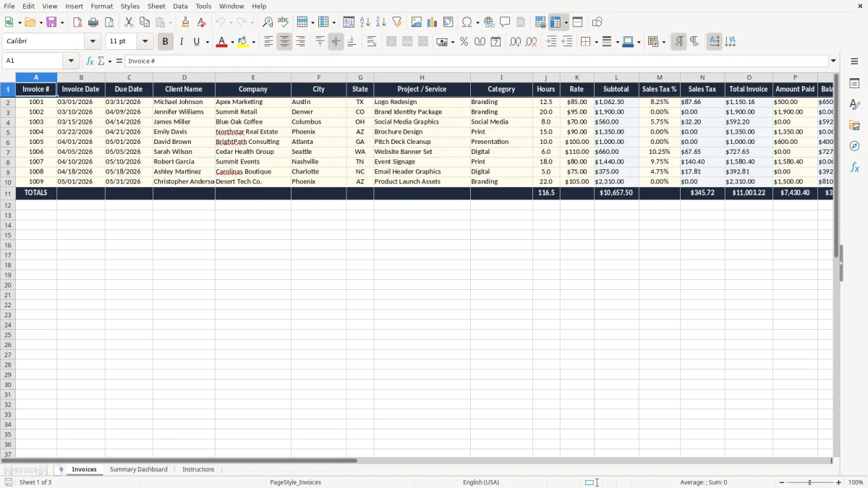Click the Sort Descending icon
Image resolution: width=868 pixels, height=488 pixels.
point(381,22)
